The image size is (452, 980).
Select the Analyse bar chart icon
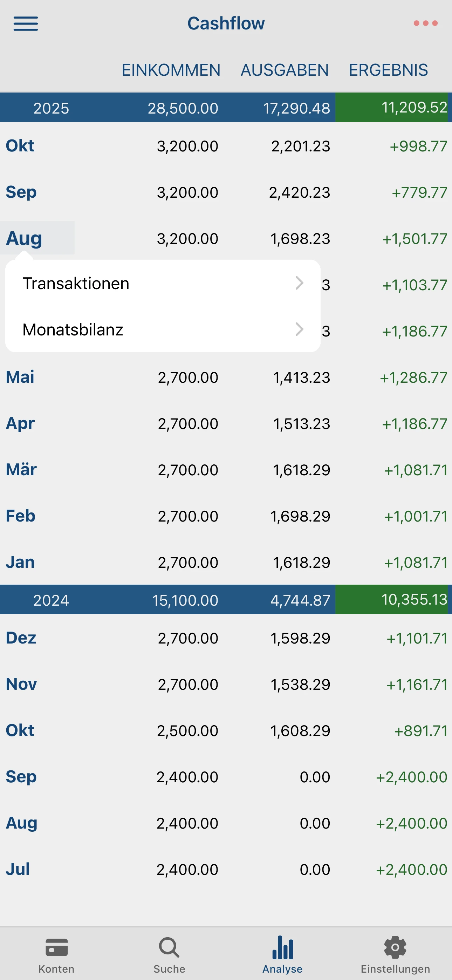click(282, 947)
